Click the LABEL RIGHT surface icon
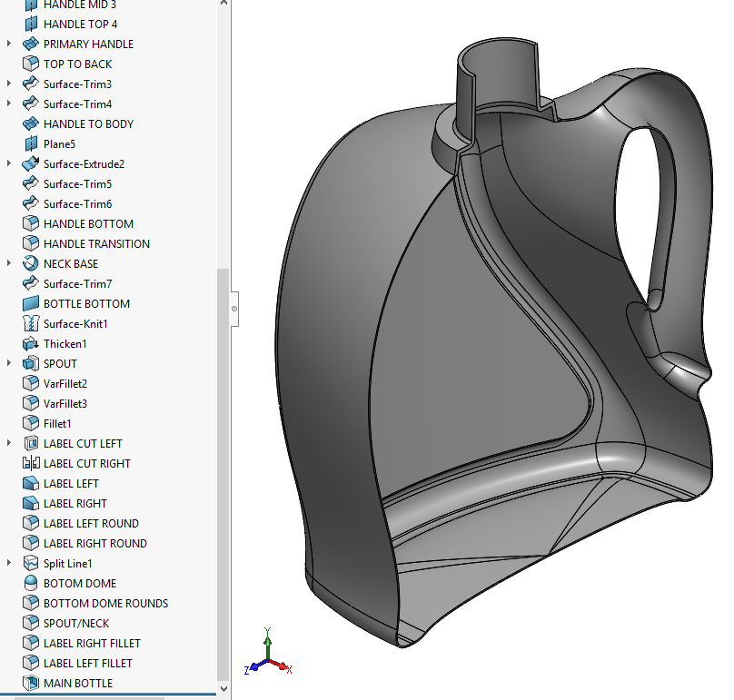 click(30, 504)
